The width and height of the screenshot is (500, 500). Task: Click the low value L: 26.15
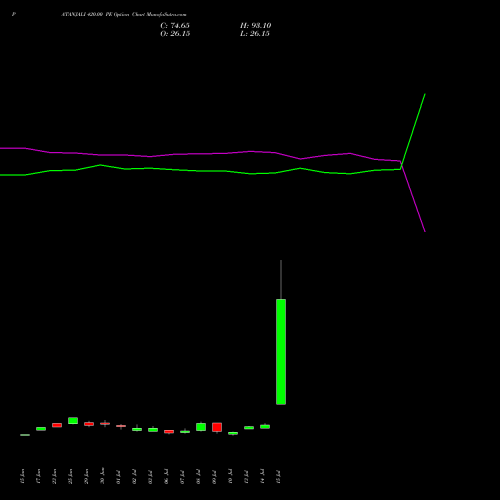coord(255,34)
